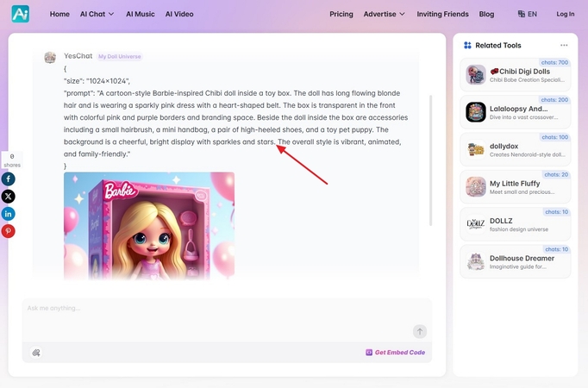Click the chat panel scrollbar
This screenshot has height=388, width=588.
[x=430, y=160]
